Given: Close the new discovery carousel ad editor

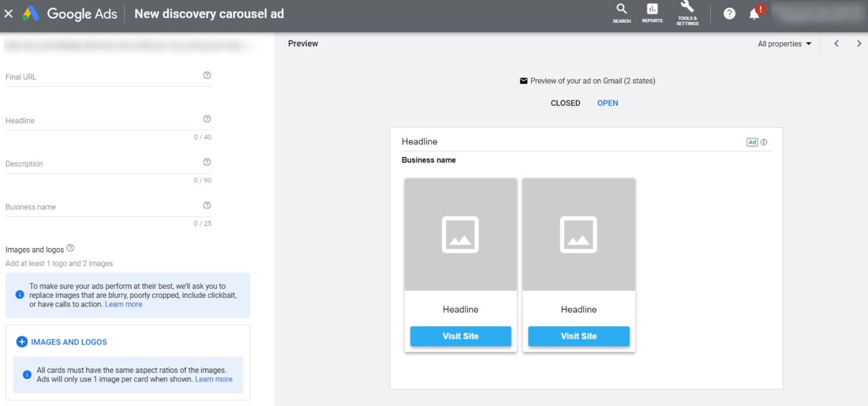Looking at the screenshot, I should click(x=8, y=13).
